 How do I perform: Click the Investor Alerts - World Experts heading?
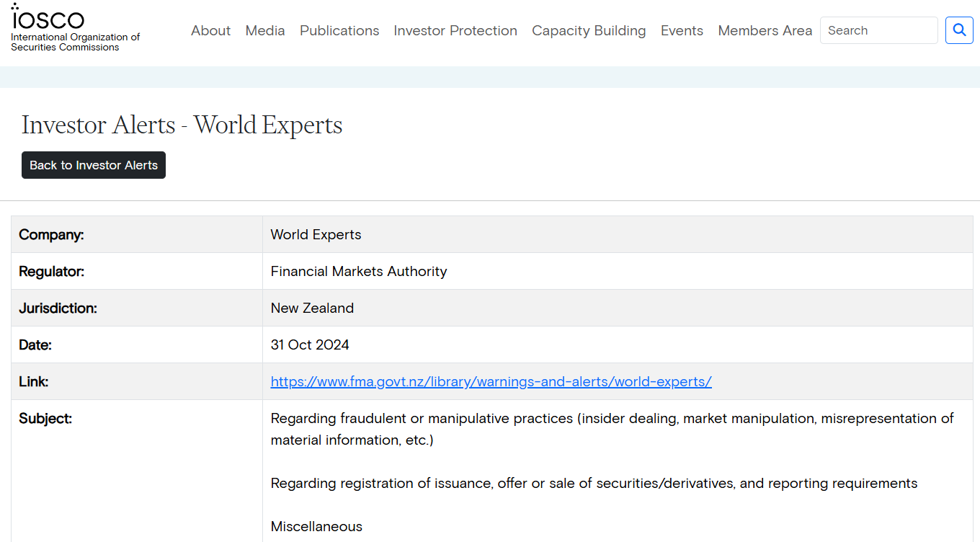coord(182,125)
